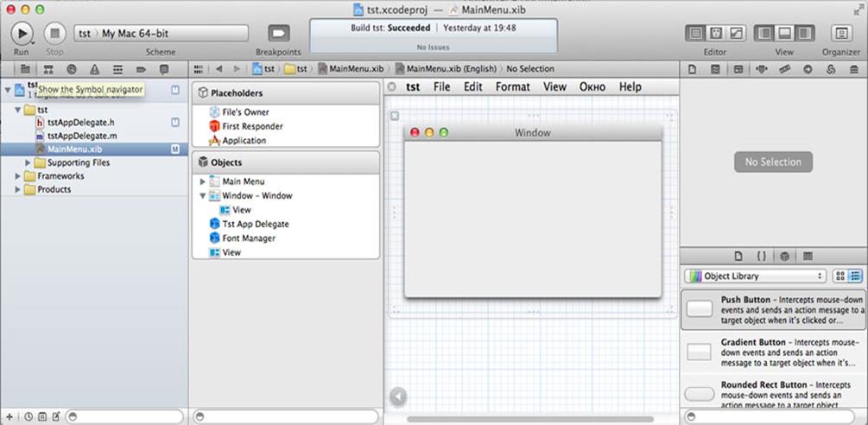Show the Log navigator
868x425 pixels.
(x=164, y=69)
